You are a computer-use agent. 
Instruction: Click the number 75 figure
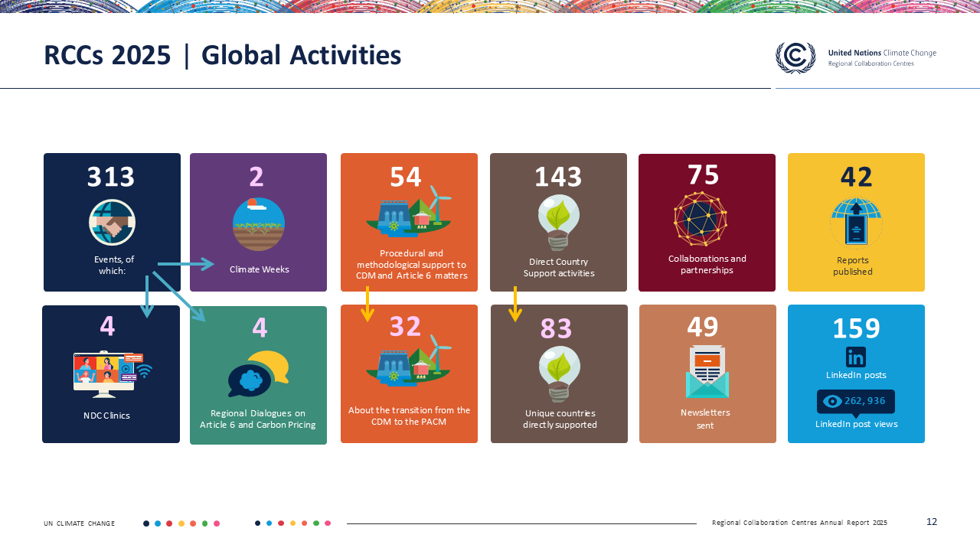point(704,174)
